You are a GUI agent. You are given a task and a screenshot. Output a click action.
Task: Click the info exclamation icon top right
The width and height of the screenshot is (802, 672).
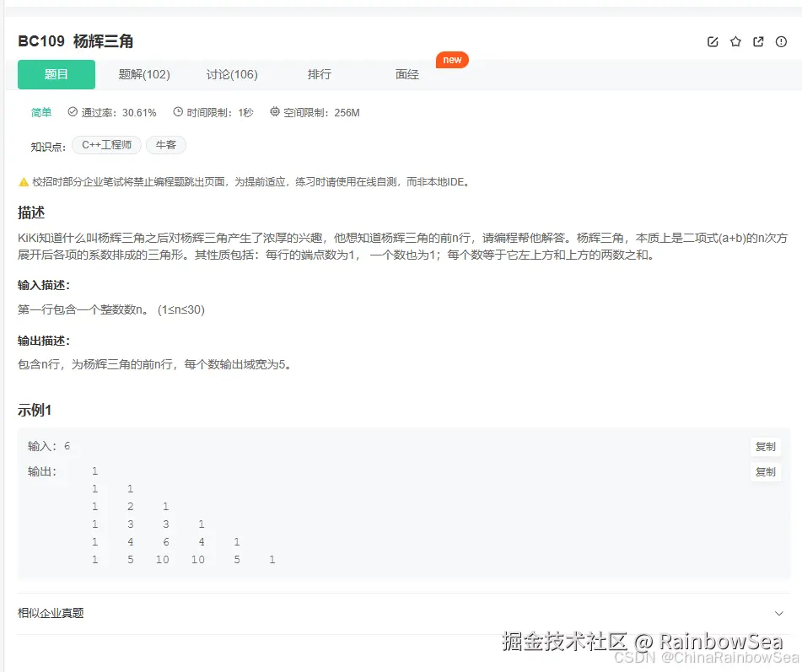781,41
